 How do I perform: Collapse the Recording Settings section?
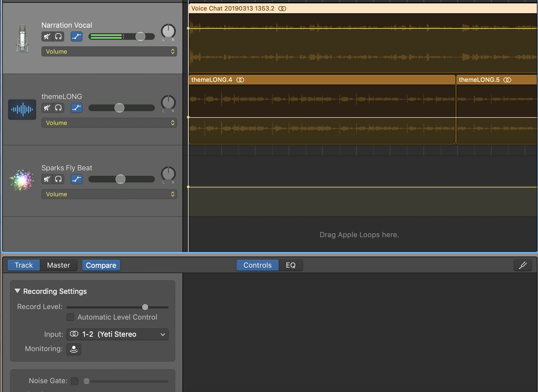17,291
